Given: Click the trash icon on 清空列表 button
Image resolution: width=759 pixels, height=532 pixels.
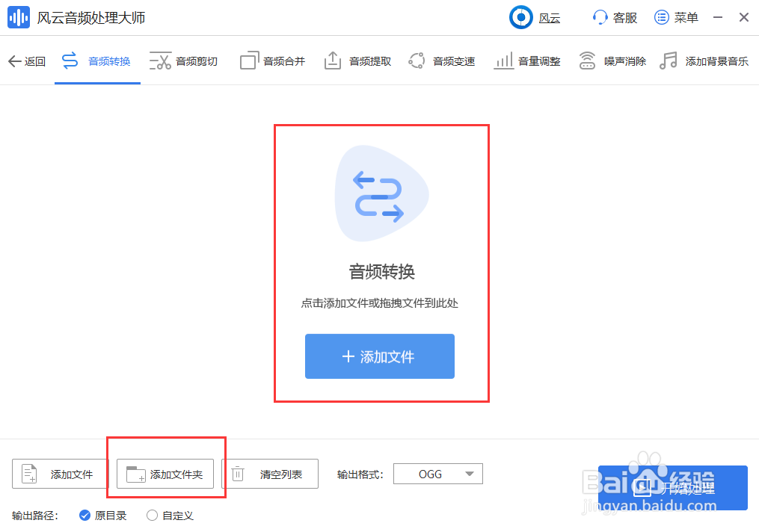Looking at the screenshot, I should tap(238, 474).
